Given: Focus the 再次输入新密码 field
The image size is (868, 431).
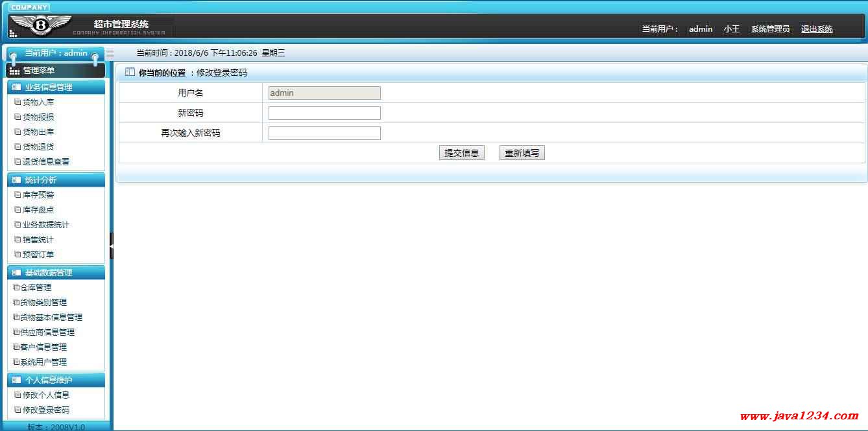Looking at the screenshot, I should 324,134.
